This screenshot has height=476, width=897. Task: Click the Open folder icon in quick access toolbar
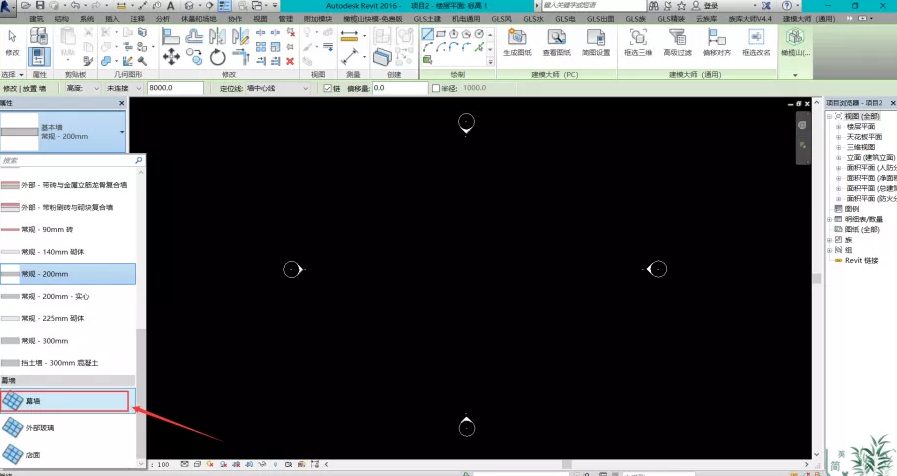click(x=26, y=6)
